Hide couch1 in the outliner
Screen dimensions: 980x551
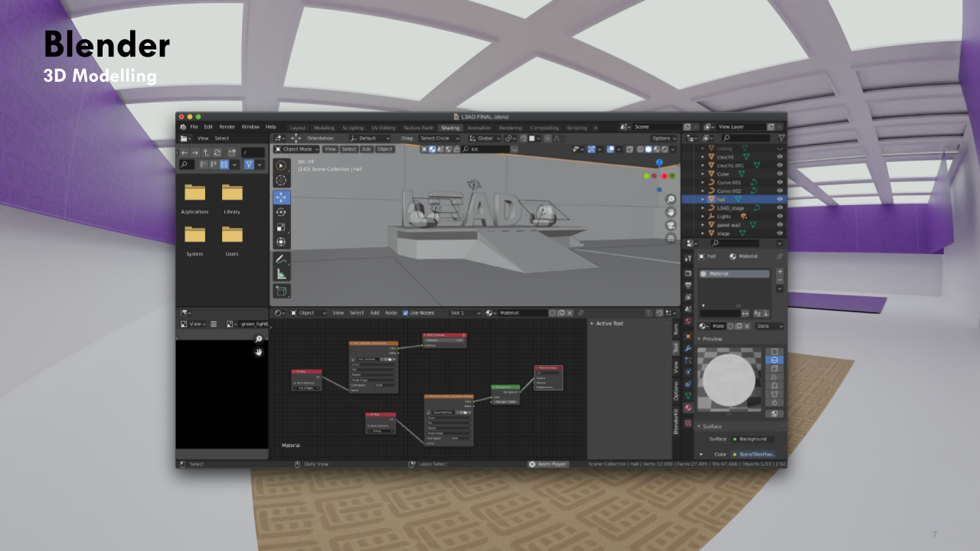click(779, 157)
